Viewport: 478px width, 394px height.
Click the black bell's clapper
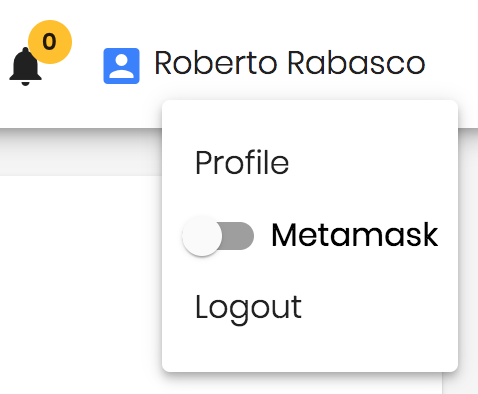[25, 83]
